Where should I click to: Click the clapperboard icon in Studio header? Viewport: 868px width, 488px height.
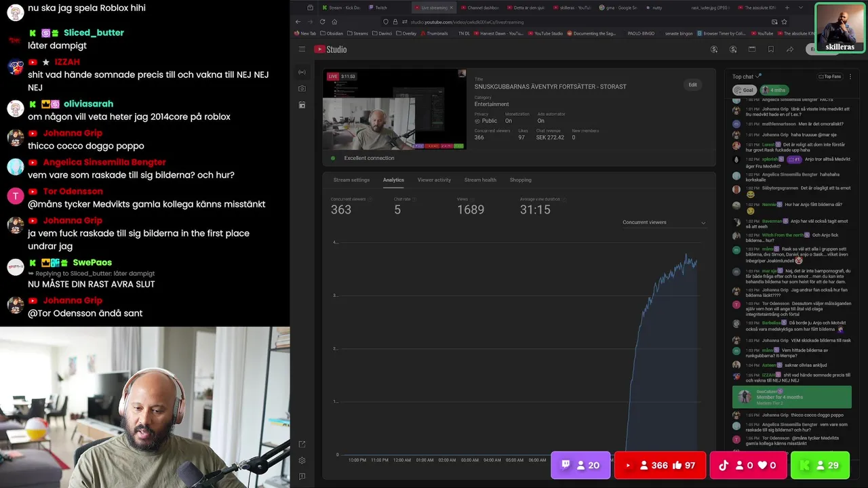[x=752, y=49]
